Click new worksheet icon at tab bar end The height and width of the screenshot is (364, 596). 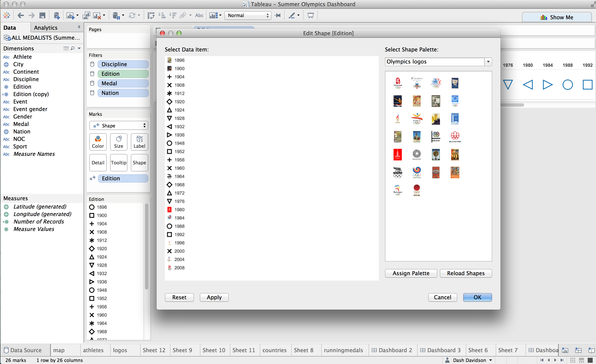coord(565,350)
